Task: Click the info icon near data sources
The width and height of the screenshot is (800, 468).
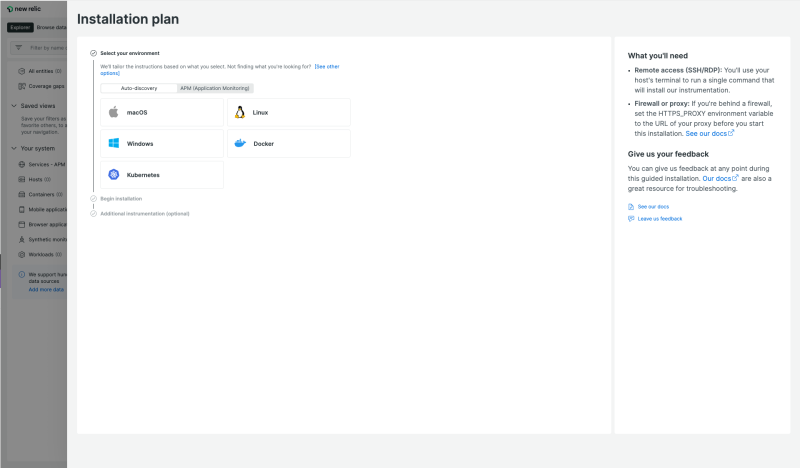Action: [21, 275]
